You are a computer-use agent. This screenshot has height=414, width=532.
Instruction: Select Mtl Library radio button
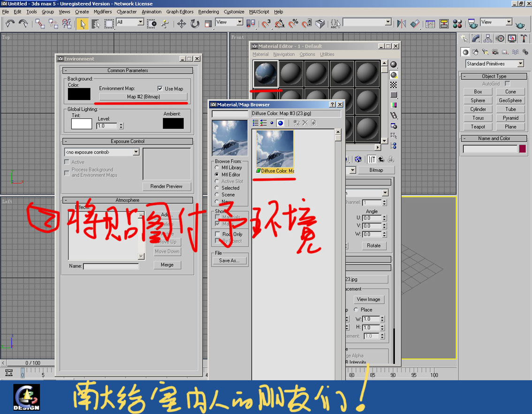tap(217, 168)
